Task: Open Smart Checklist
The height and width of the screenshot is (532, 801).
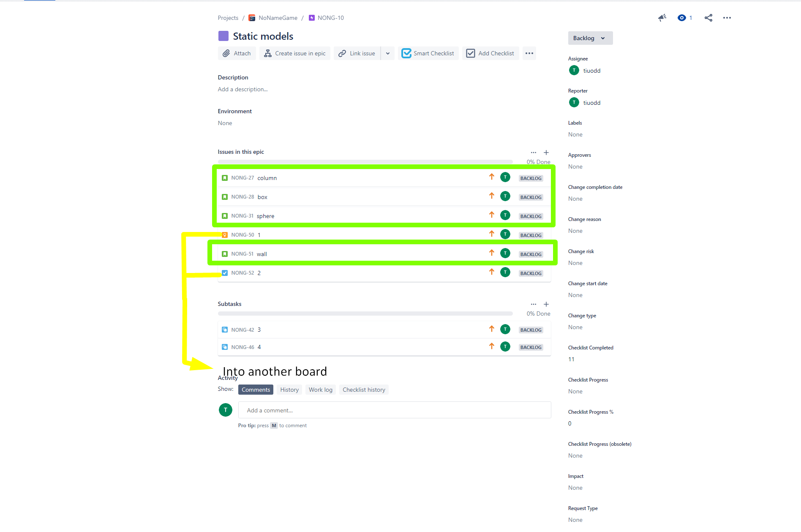Action: pos(406,53)
